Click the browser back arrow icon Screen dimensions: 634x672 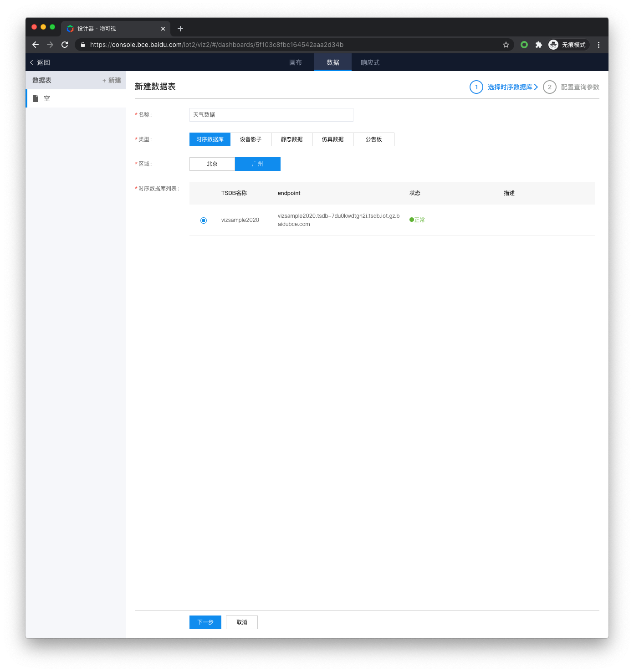pyautogui.click(x=36, y=45)
